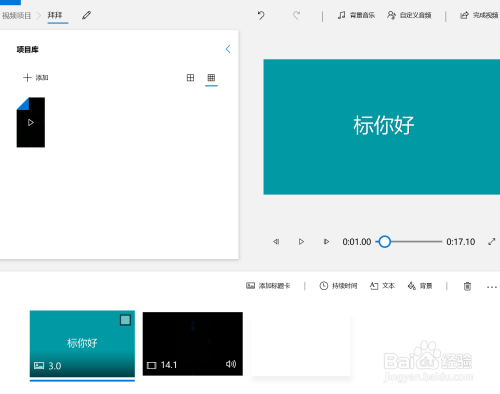Select the 14.1 second video clip
Screen dimensions: 500x394
click(x=193, y=344)
